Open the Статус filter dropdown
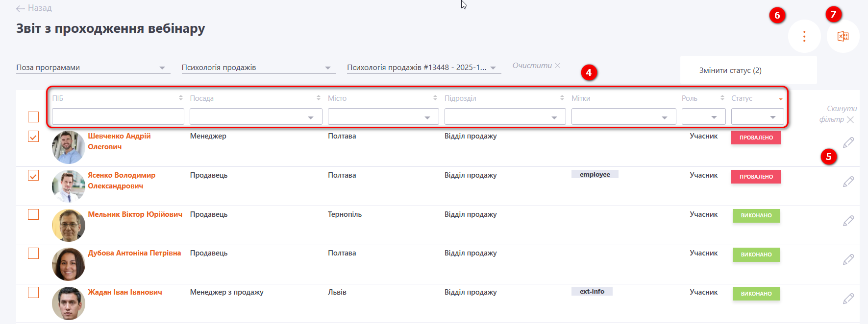The width and height of the screenshot is (868, 324). click(757, 117)
